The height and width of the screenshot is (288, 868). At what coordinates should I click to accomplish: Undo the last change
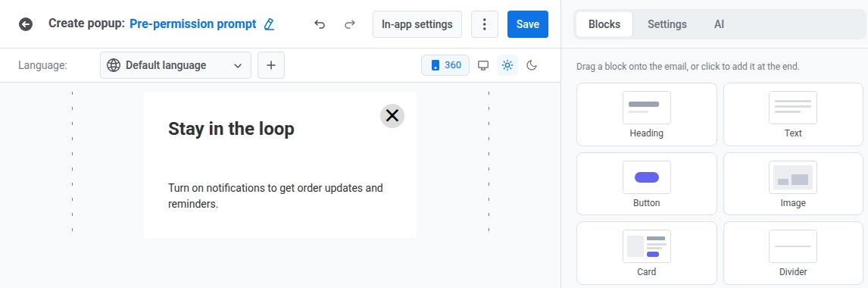coord(320,24)
